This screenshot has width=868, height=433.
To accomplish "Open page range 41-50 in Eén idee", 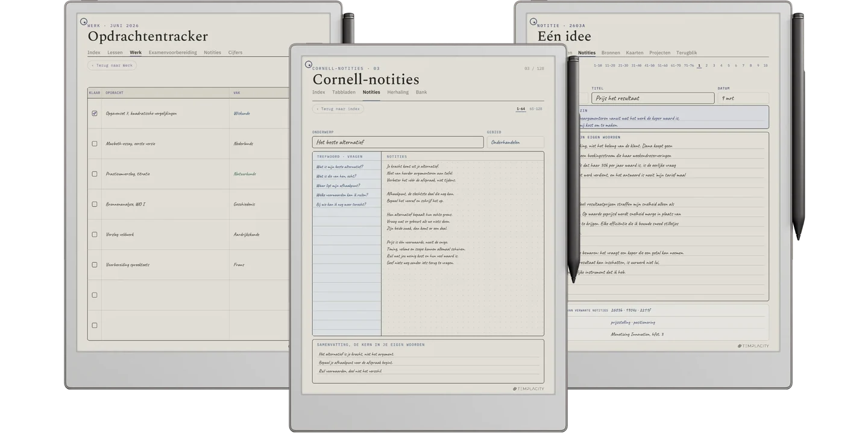I will click(650, 65).
